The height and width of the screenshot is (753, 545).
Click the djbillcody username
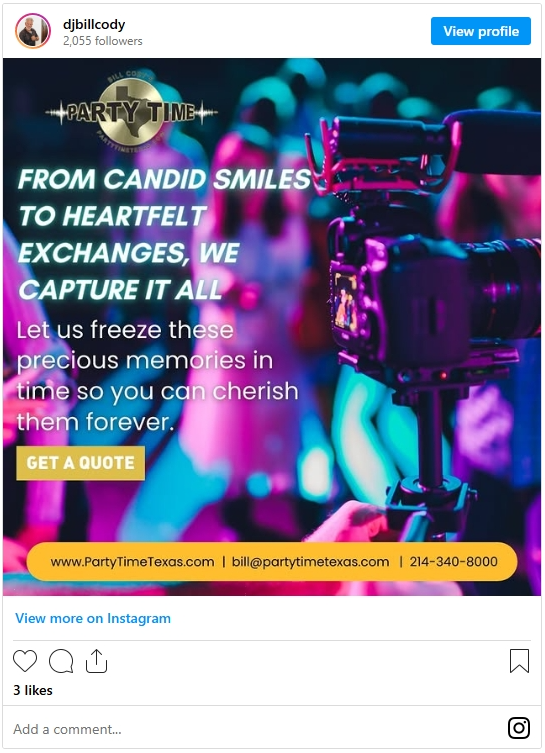point(94,24)
